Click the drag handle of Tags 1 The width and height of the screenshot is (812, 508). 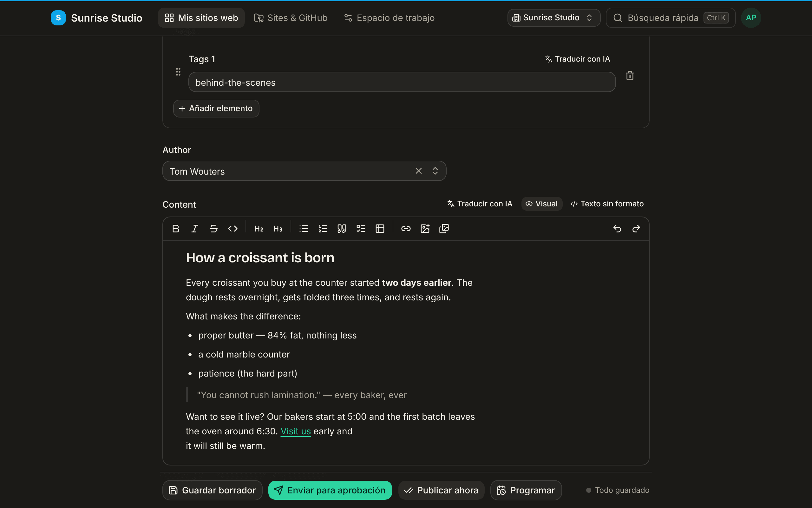pos(178,71)
